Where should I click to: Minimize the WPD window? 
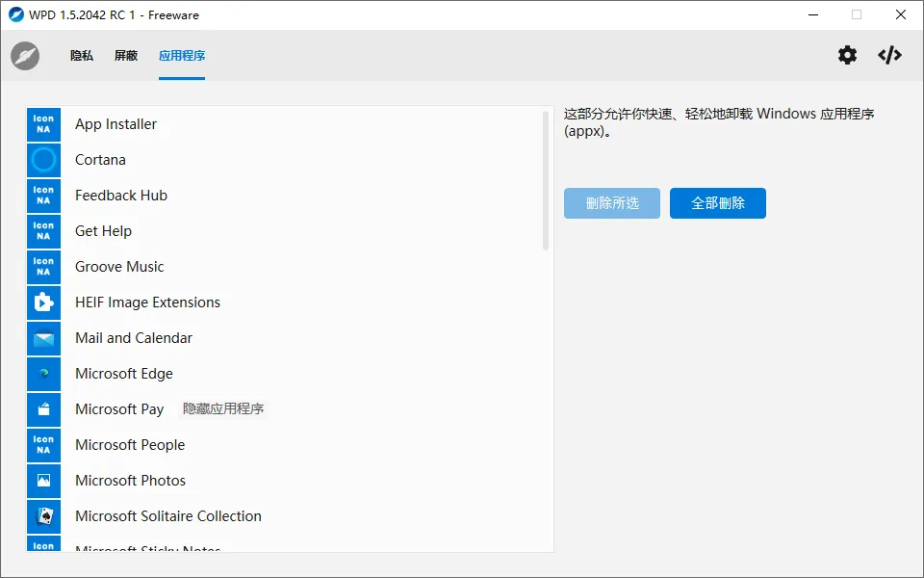pyautogui.click(x=814, y=14)
